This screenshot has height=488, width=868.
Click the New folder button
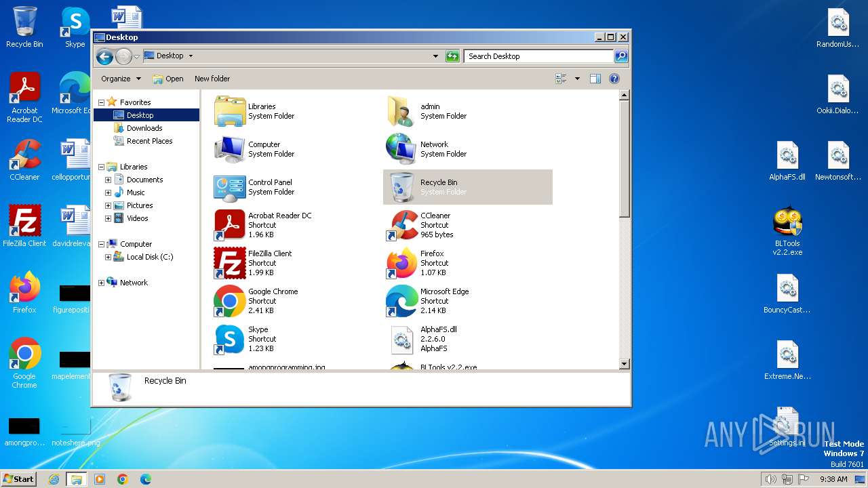point(212,79)
